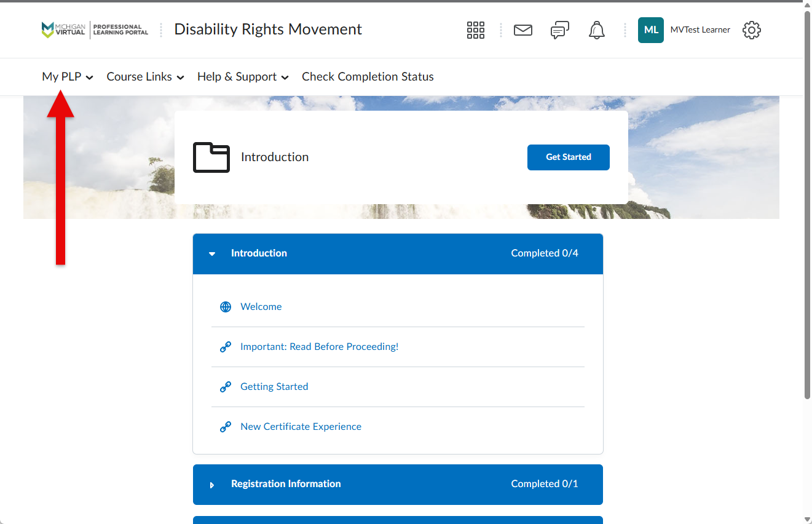
Task: Click the Registration Information header title
Action: click(286, 484)
